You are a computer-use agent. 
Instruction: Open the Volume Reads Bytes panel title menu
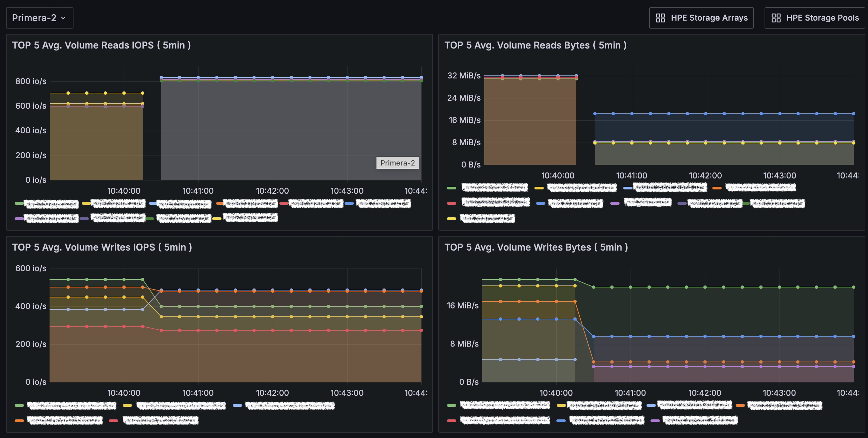click(535, 45)
